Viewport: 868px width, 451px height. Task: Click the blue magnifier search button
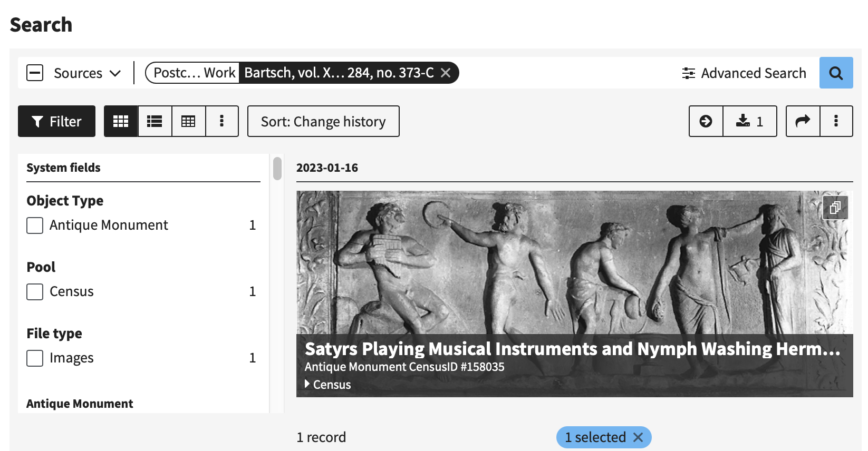click(x=836, y=73)
